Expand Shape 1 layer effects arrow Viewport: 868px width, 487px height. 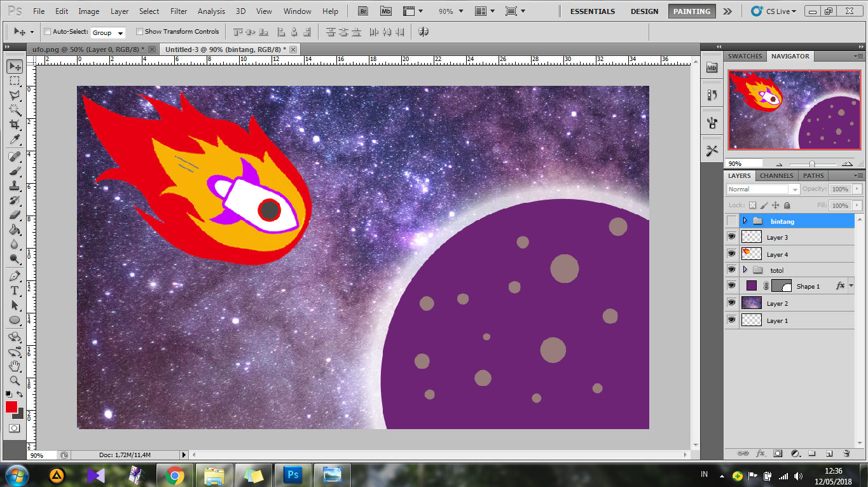pyautogui.click(x=851, y=286)
